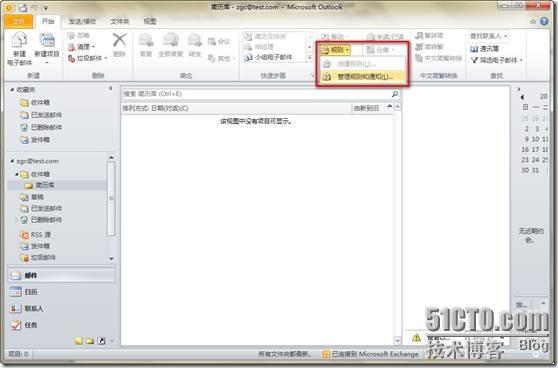Click the blue Help question-mark icon
Screen dimensions: 558x368
coord(544,21)
